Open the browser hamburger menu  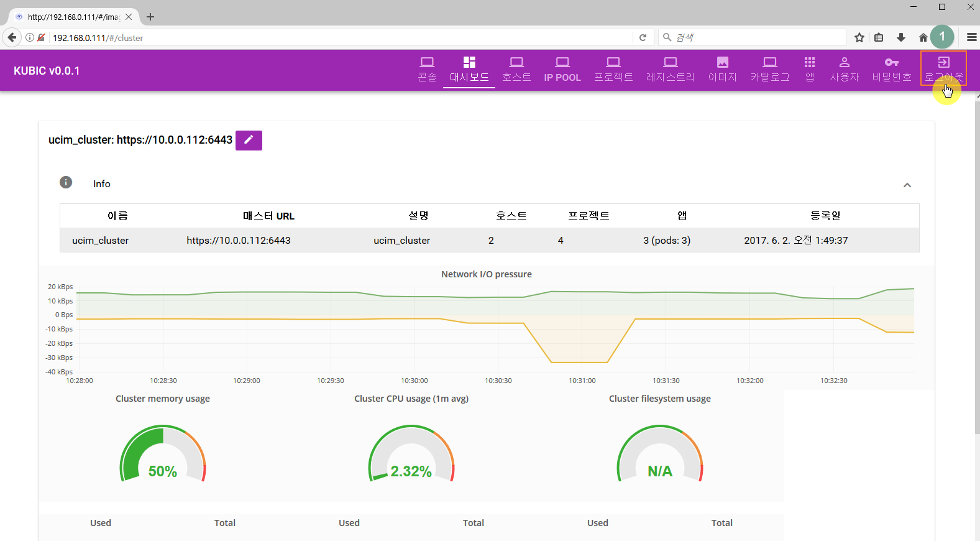pyautogui.click(x=971, y=37)
